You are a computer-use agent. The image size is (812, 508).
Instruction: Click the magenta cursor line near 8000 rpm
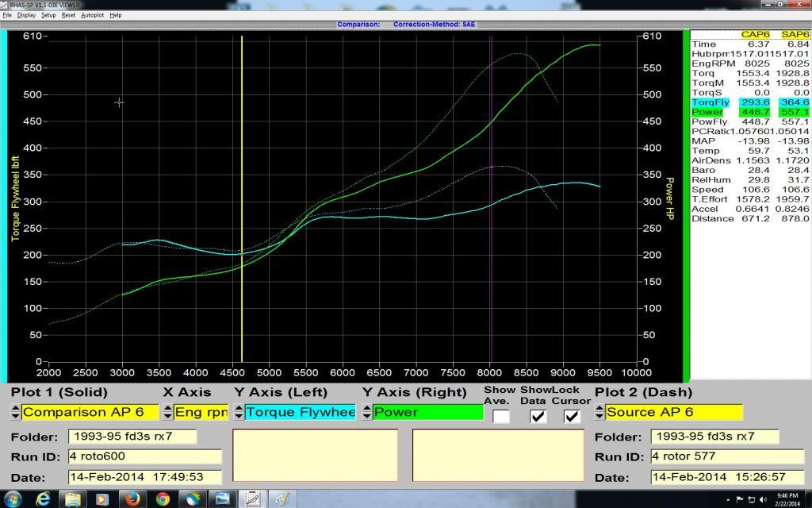(491, 197)
